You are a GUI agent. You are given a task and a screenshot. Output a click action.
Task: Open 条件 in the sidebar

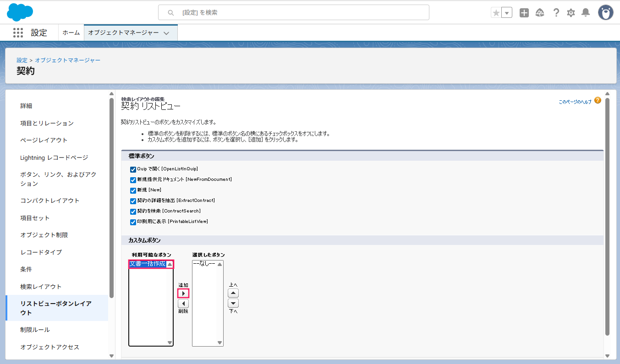(26, 269)
